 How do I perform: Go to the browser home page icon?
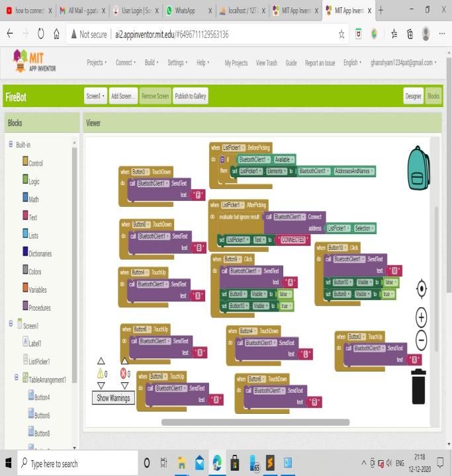point(56,34)
